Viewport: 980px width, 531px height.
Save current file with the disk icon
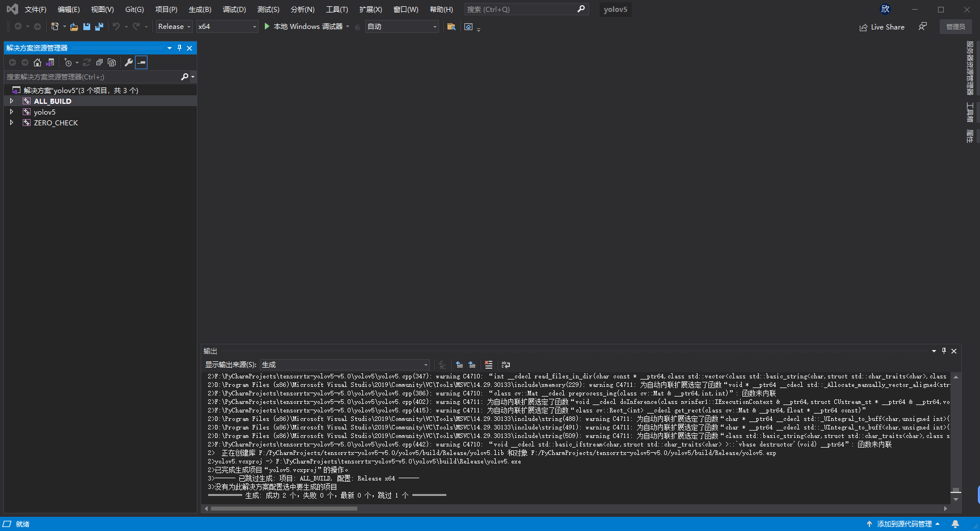point(87,27)
